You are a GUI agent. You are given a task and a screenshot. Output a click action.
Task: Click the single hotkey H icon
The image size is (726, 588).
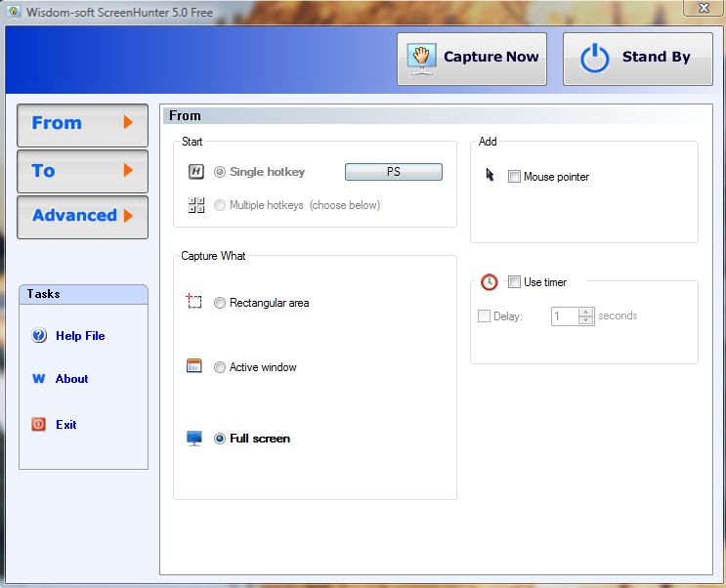pos(196,172)
